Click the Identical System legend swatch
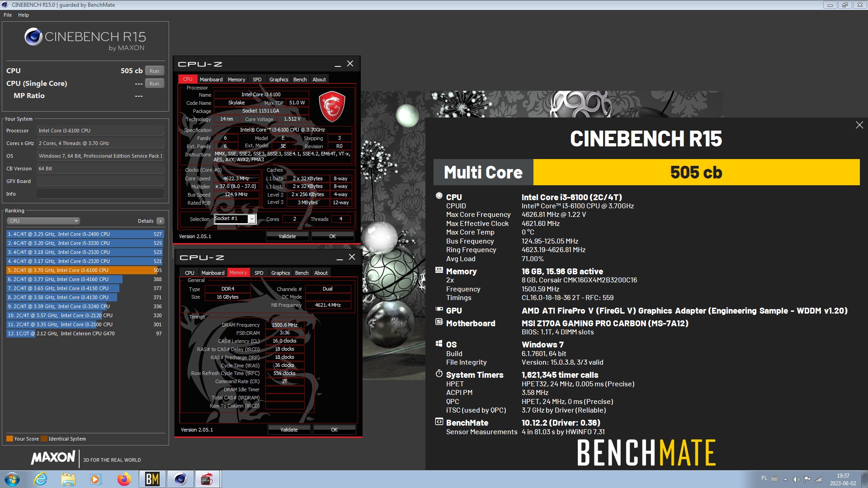The width and height of the screenshot is (868, 488). (44, 439)
